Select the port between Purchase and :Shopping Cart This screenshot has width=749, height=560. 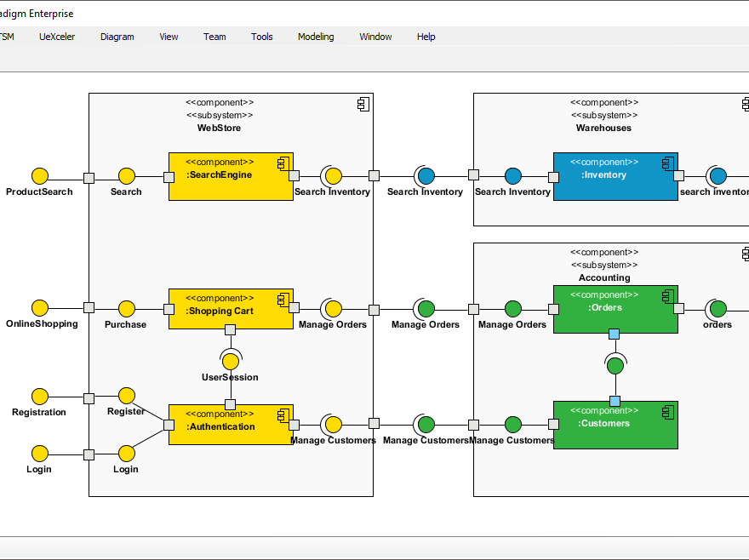pyautogui.click(x=167, y=310)
